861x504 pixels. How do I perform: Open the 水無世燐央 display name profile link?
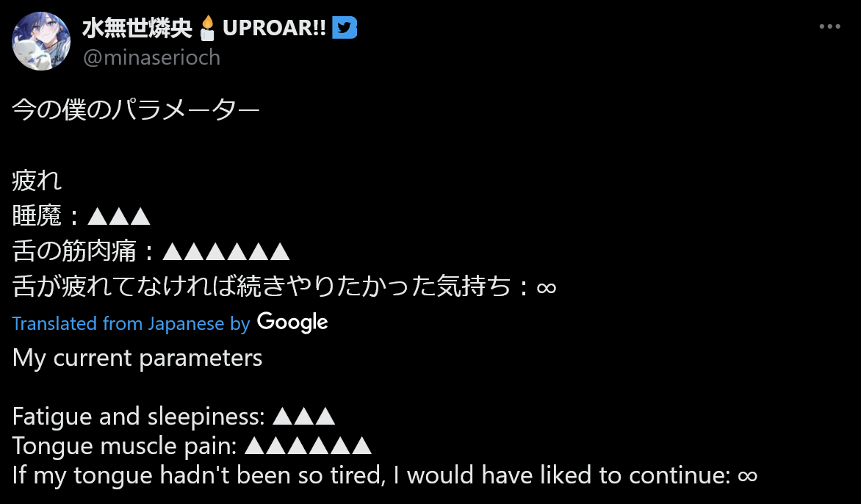(x=137, y=28)
